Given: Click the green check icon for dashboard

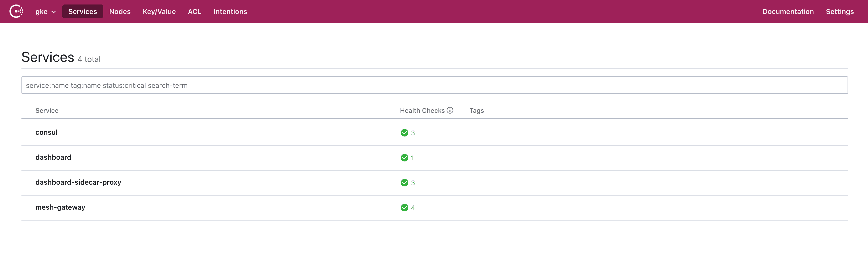Looking at the screenshot, I should [404, 158].
